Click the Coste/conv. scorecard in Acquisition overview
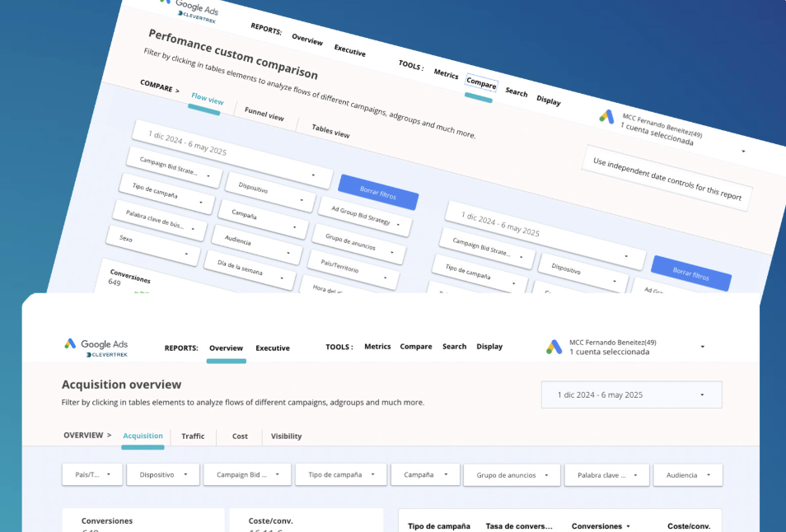 (306, 521)
